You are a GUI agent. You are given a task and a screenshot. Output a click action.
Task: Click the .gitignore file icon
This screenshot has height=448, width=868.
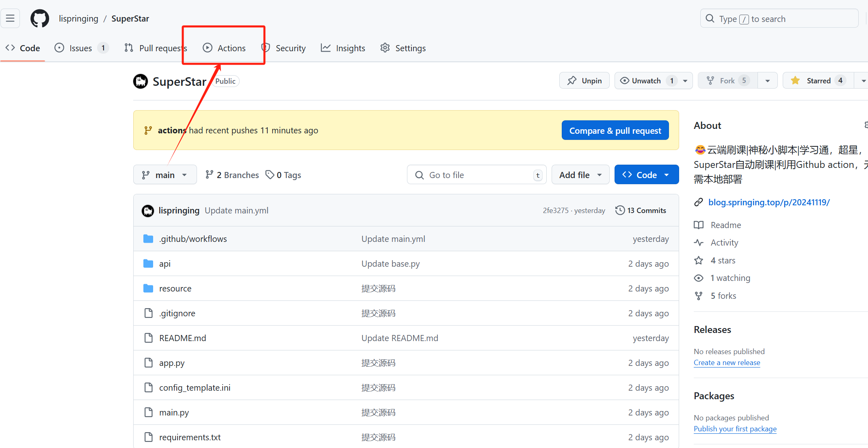click(149, 313)
